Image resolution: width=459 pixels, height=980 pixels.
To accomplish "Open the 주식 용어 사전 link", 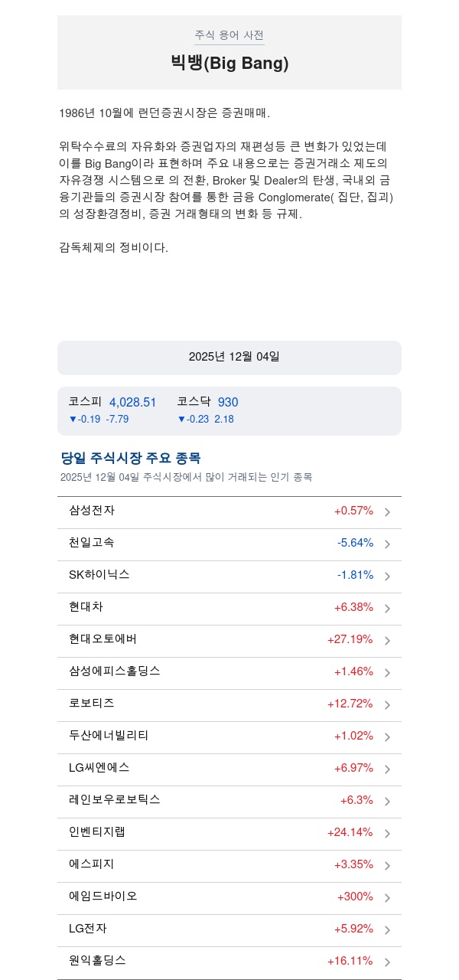I will pos(229,35).
